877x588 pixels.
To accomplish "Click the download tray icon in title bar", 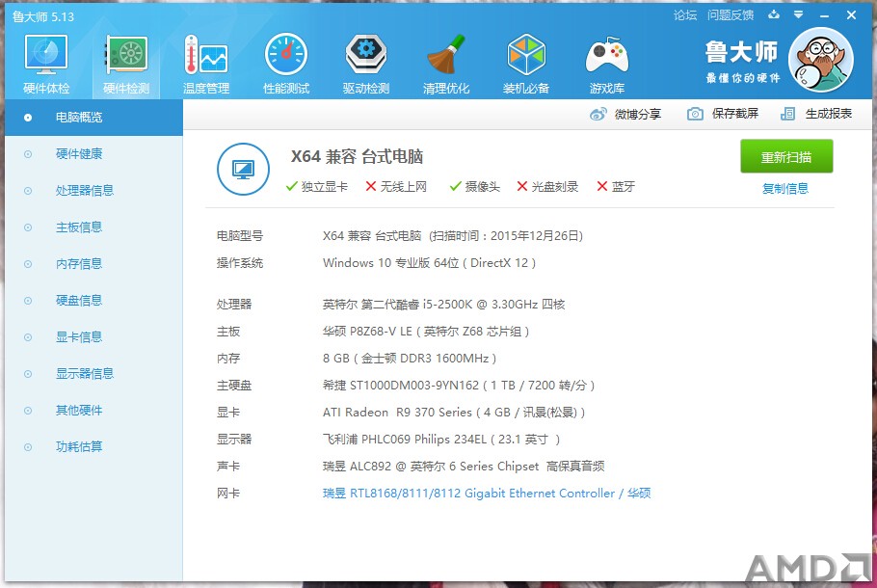I will pyautogui.click(x=774, y=14).
